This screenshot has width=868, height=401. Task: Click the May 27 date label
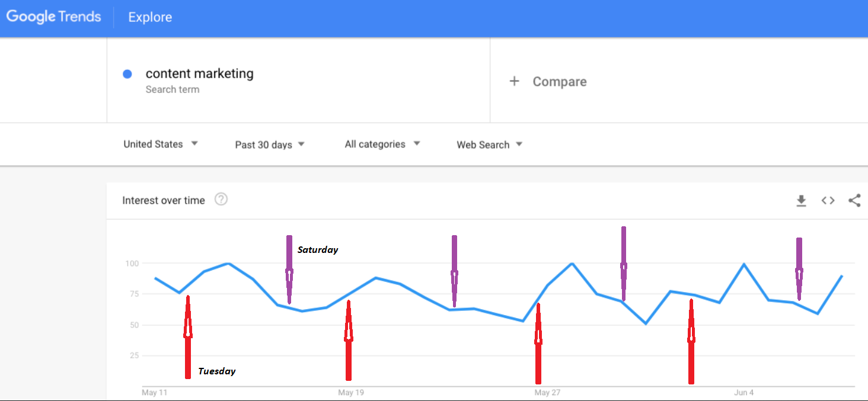point(547,393)
